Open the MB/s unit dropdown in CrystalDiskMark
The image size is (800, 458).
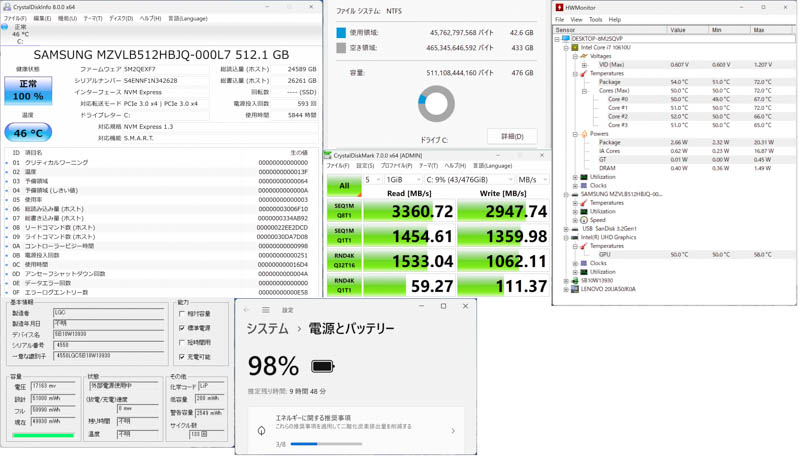pyautogui.click(x=532, y=180)
